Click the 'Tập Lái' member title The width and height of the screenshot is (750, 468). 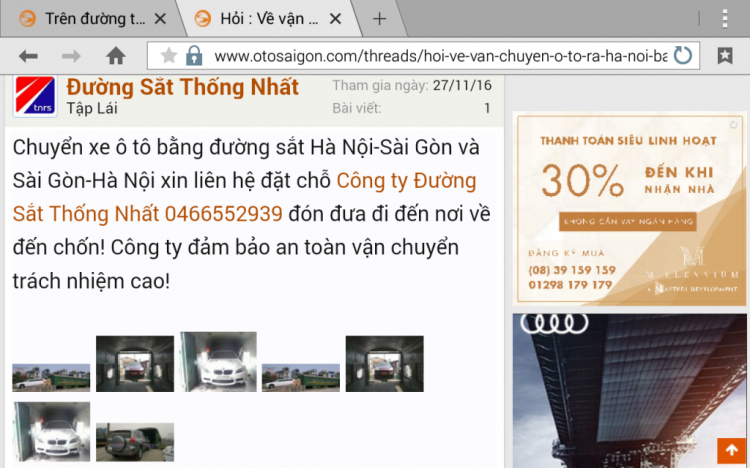click(x=92, y=108)
